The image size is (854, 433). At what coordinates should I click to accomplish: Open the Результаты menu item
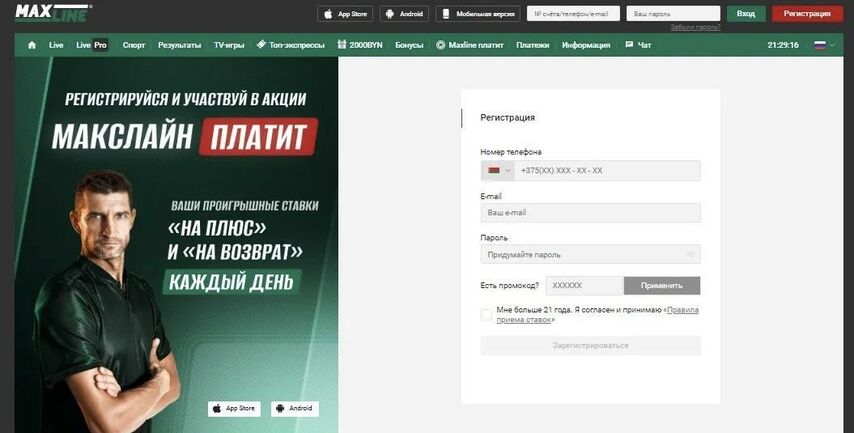pyautogui.click(x=179, y=45)
